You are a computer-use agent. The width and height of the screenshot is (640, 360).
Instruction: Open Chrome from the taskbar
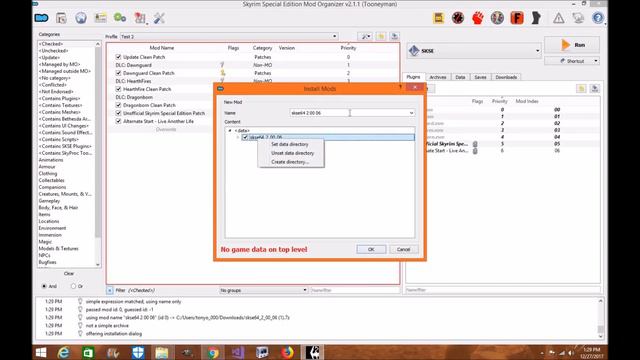coord(212,352)
